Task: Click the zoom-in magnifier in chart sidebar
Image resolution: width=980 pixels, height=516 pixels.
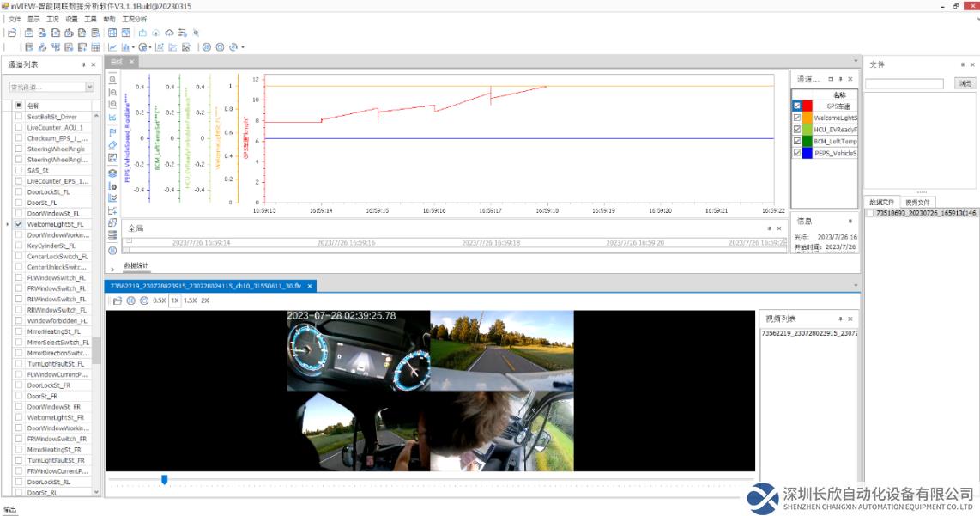Action: (x=112, y=80)
